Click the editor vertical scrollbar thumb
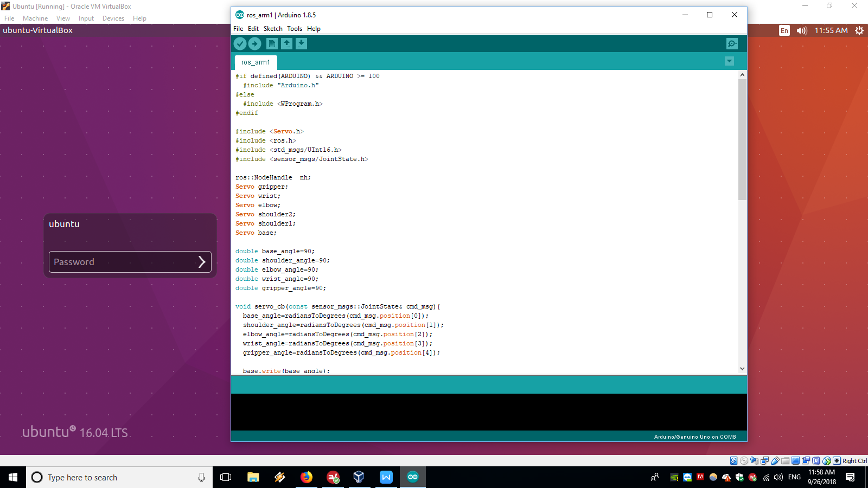 742,139
